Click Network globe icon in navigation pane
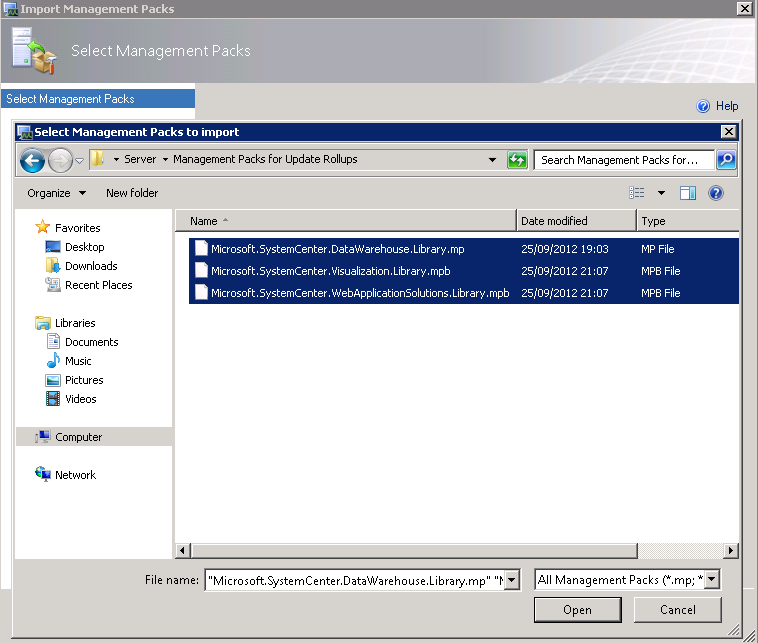The width and height of the screenshot is (758, 643). point(43,474)
